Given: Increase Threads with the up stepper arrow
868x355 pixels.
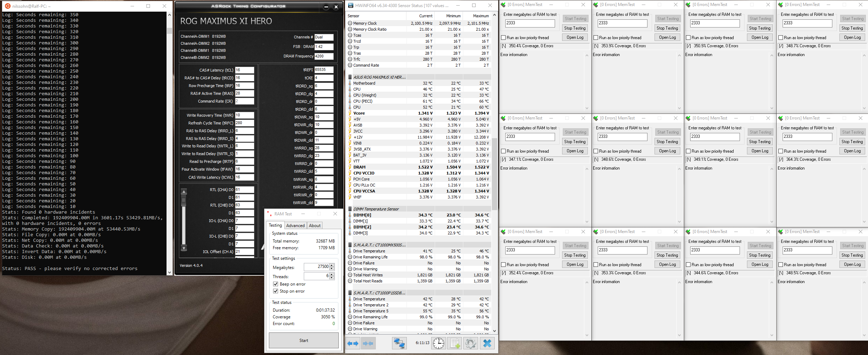Looking at the screenshot, I should 332,275.
